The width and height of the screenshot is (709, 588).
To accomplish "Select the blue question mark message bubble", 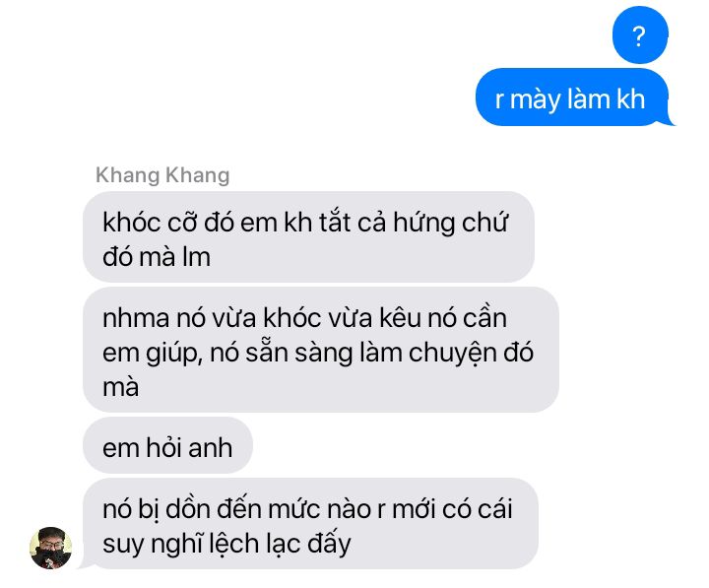I will (x=640, y=35).
